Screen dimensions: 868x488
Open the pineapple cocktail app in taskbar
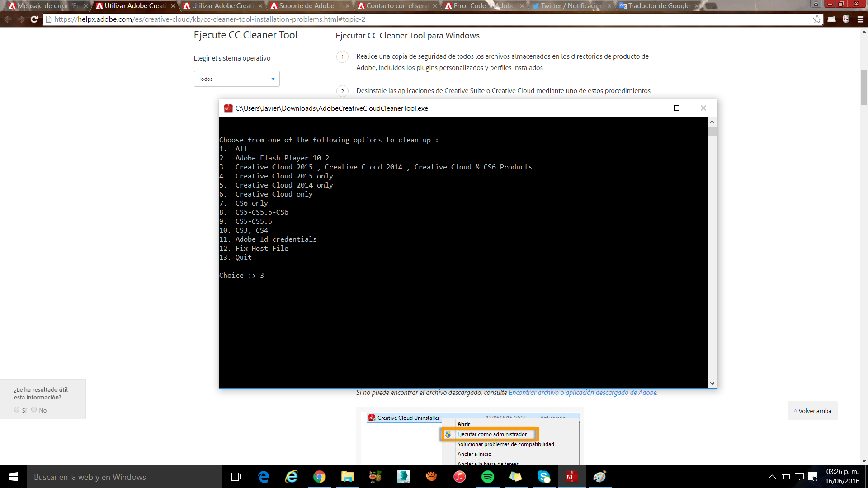tap(375, 477)
